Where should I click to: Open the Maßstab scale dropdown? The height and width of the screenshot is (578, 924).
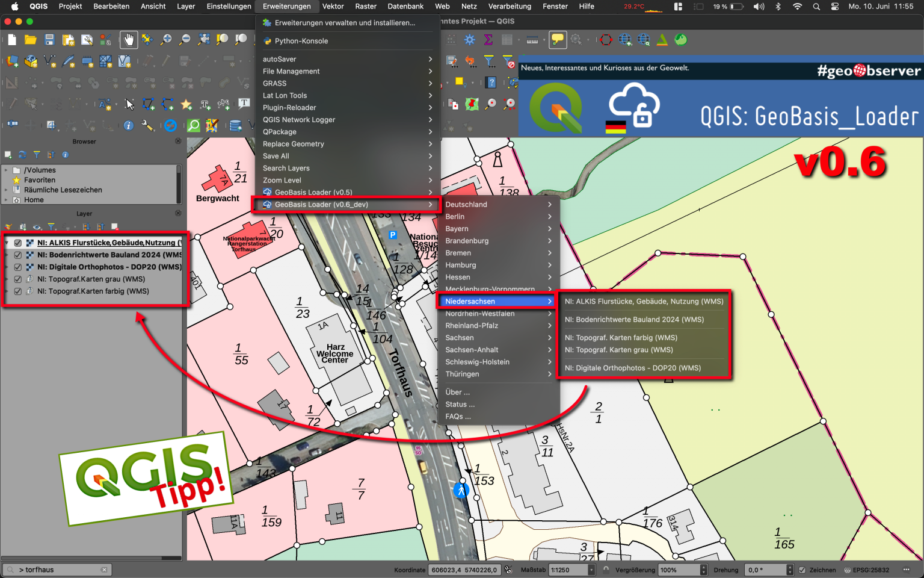coord(593,570)
